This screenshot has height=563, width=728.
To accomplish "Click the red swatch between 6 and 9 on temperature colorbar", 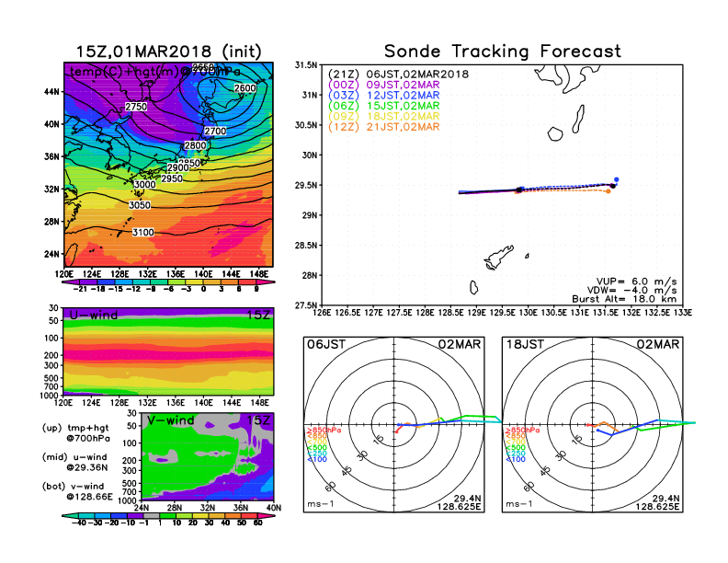I will 247,282.
